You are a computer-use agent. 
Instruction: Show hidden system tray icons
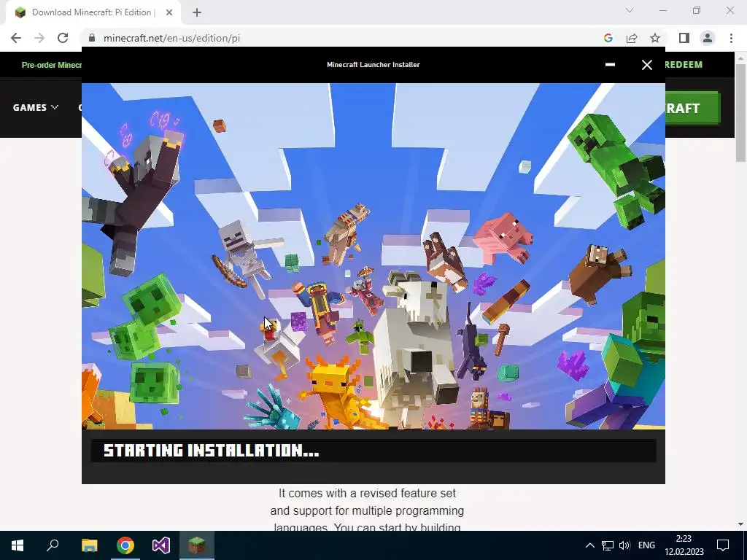(589, 545)
